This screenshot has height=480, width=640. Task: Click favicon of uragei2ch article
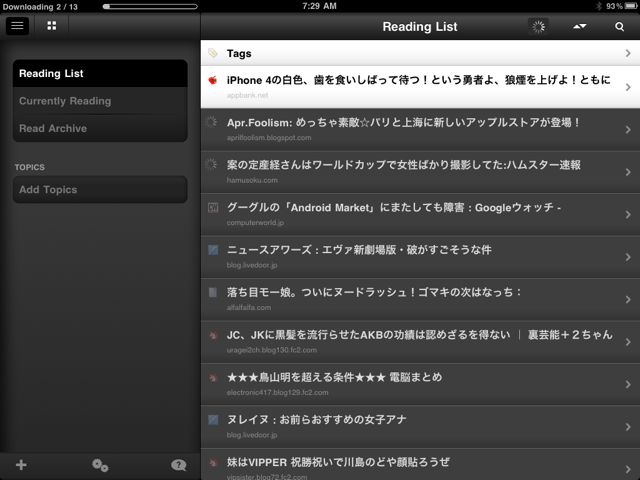(x=213, y=336)
